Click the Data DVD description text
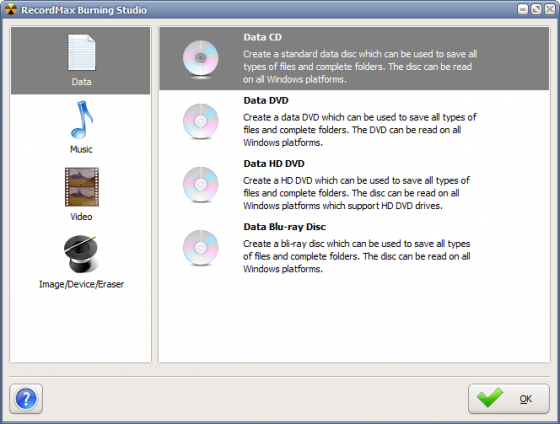This screenshot has width=560, height=424. [360, 130]
